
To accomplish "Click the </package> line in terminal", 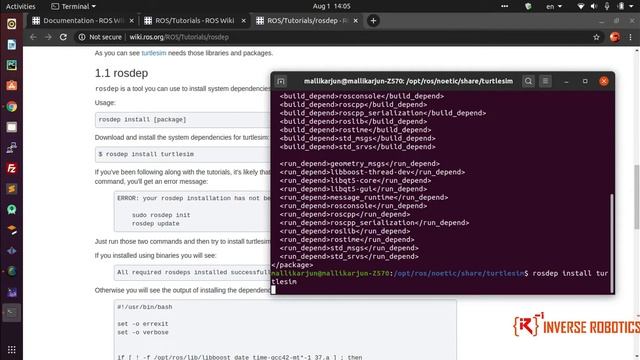I will click(x=292, y=265).
